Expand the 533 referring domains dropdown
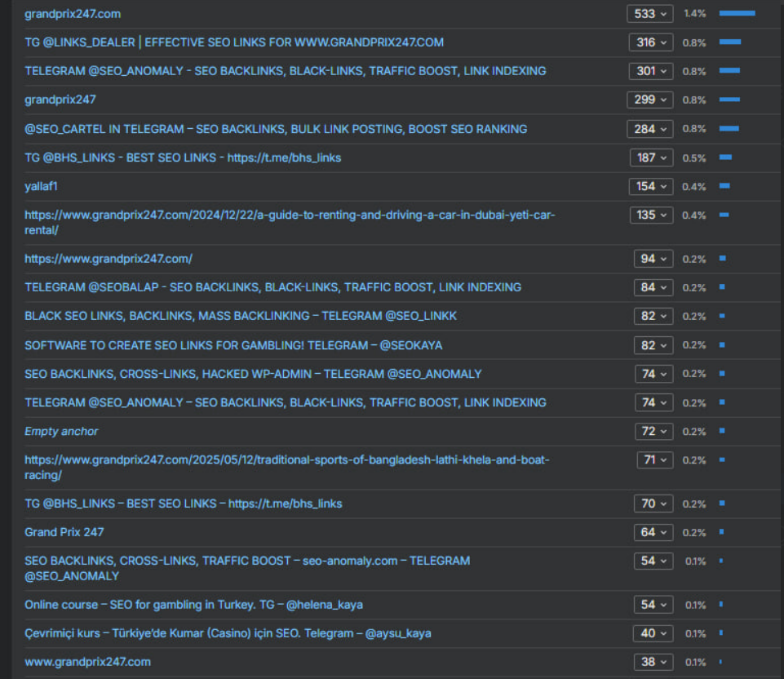784x679 pixels. (650, 14)
